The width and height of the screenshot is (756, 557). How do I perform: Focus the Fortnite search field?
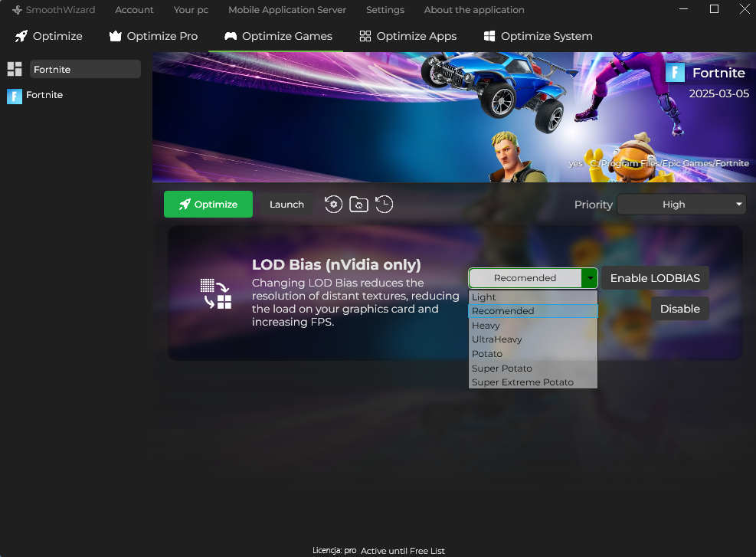[85, 69]
